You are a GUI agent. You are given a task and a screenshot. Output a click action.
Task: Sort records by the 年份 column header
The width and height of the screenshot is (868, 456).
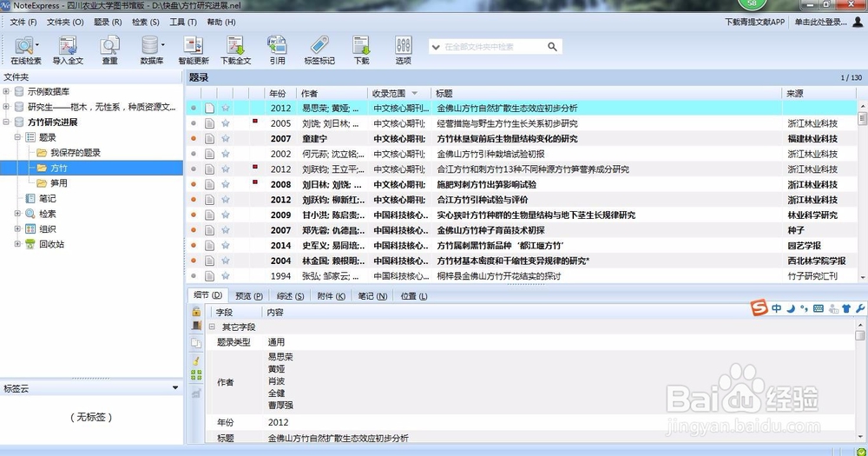(x=280, y=93)
